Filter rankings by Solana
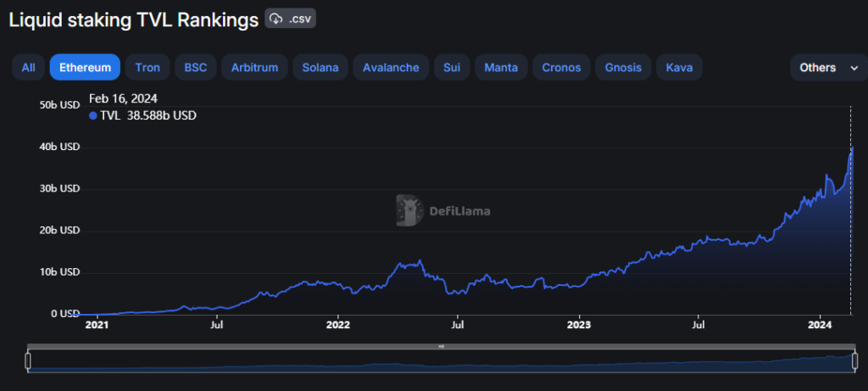This screenshot has height=391, width=868. click(320, 67)
